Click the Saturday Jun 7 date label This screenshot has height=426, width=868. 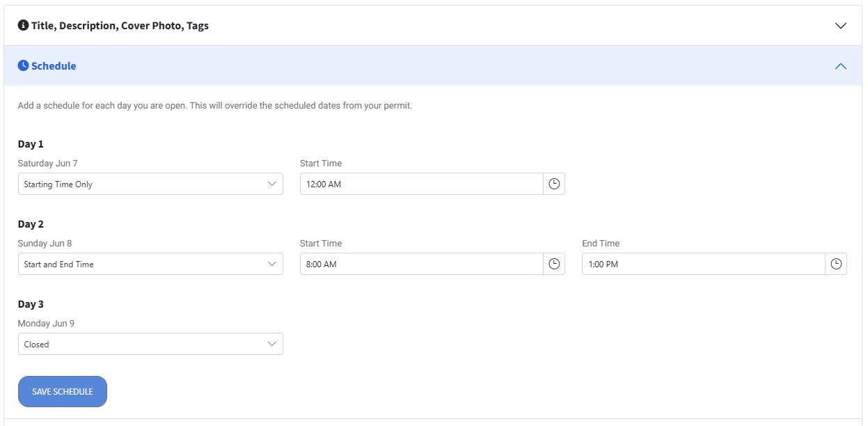[x=46, y=163]
